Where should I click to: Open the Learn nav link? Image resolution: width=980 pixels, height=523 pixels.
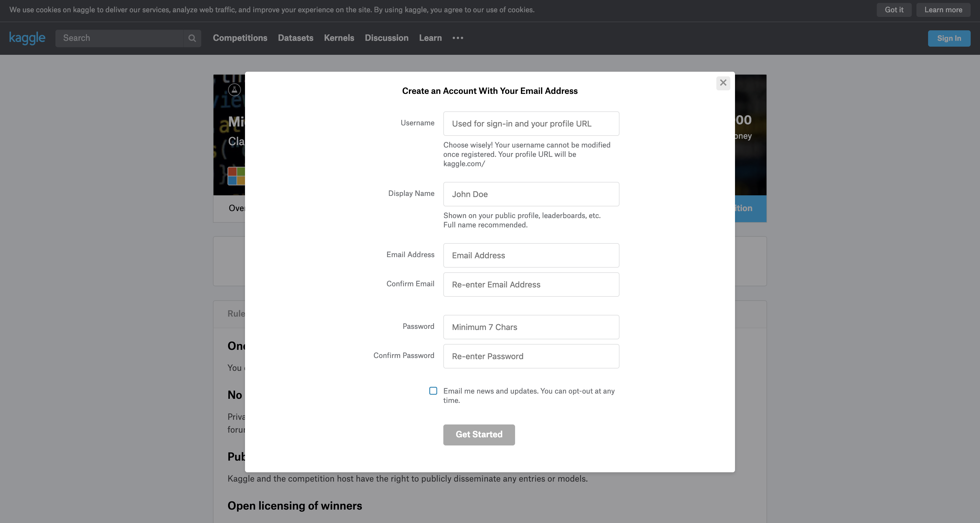click(x=430, y=38)
